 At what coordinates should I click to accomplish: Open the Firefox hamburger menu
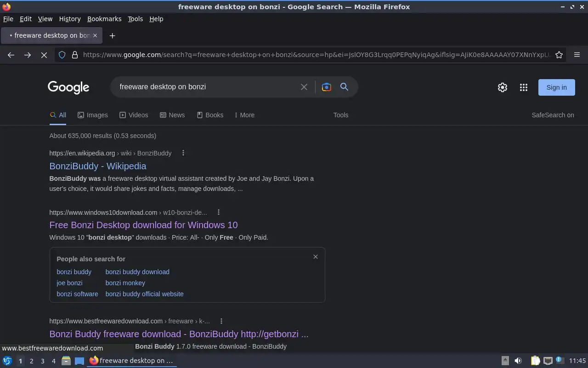coord(577,55)
